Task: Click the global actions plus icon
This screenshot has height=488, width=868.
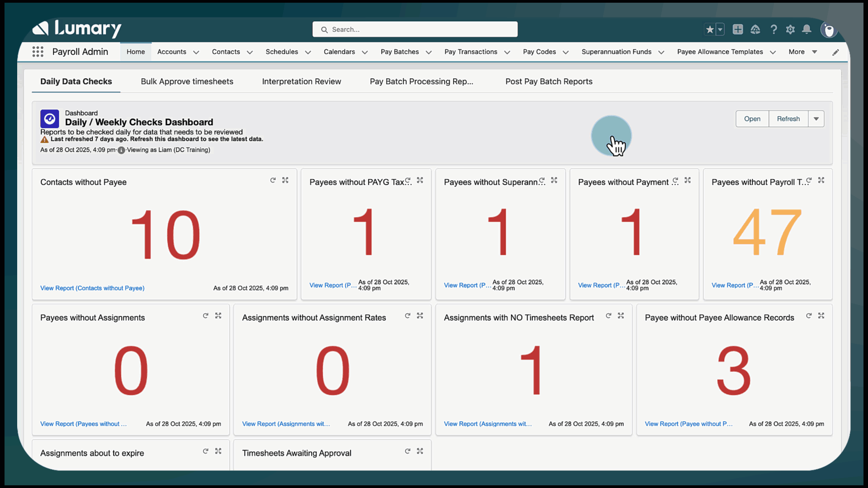Action: pos(738,29)
